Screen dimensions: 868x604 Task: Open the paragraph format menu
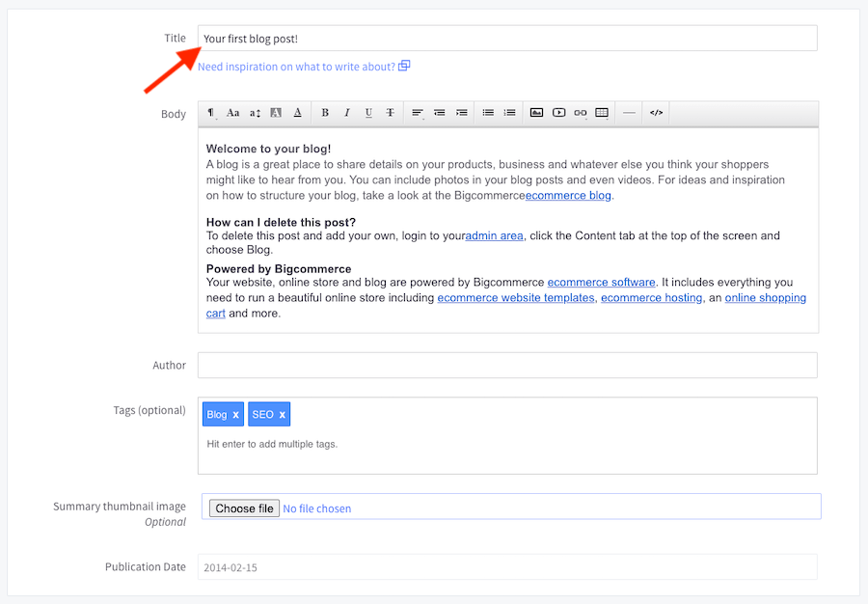pos(211,113)
